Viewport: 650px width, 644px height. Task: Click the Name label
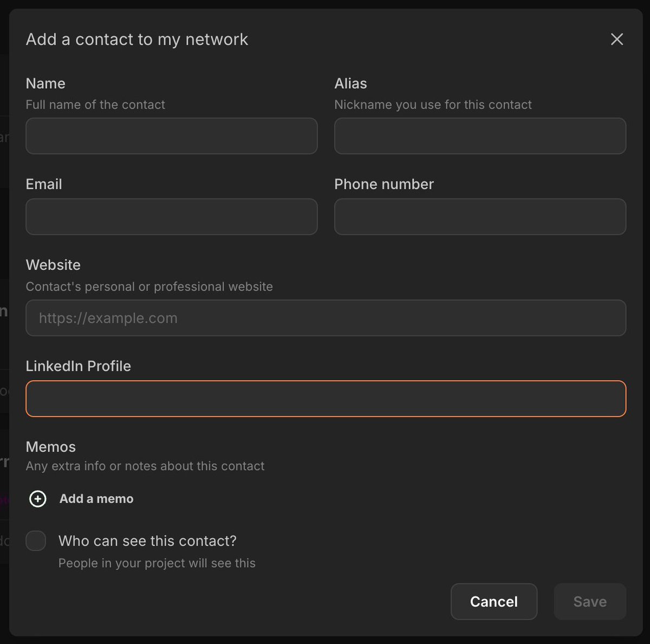click(x=45, y=83)
